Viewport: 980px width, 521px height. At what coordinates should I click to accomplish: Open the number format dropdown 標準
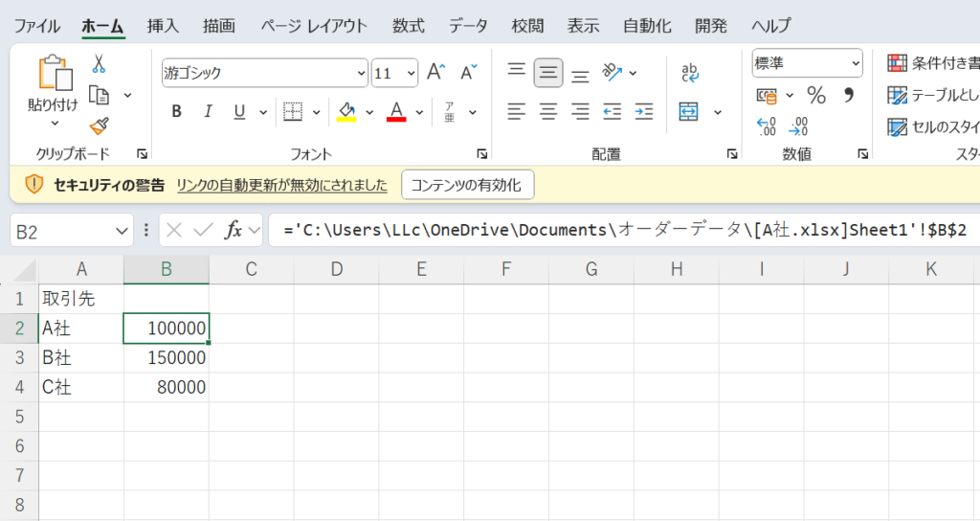tap(807, 63)
